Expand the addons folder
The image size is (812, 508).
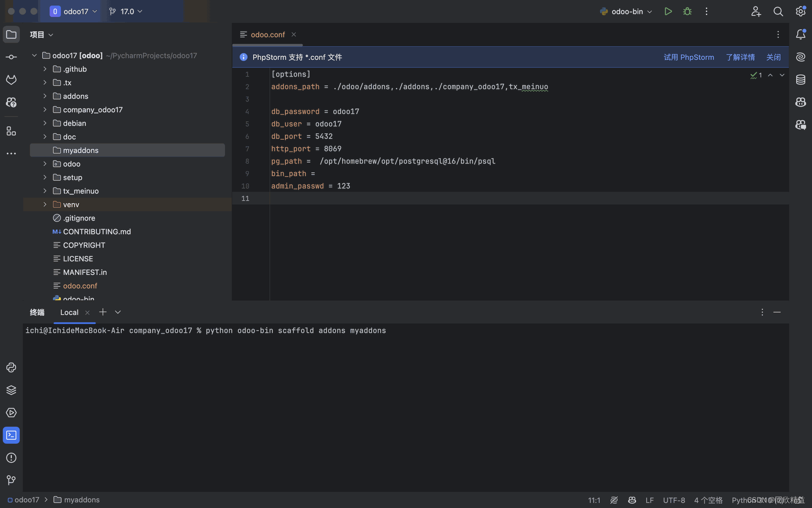[45, 96]
